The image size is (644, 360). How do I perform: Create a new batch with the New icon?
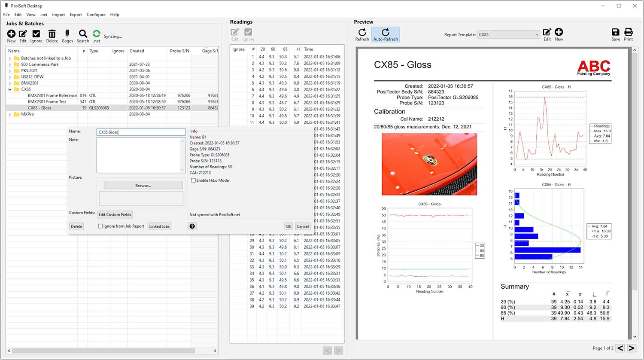coord(11,34)
